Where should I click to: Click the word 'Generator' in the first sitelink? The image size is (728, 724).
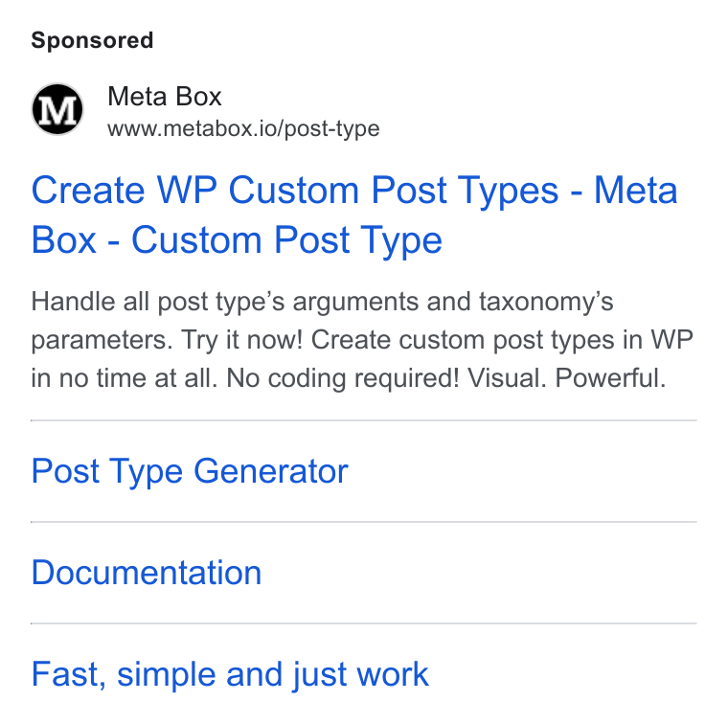click(x=271, y=471)
